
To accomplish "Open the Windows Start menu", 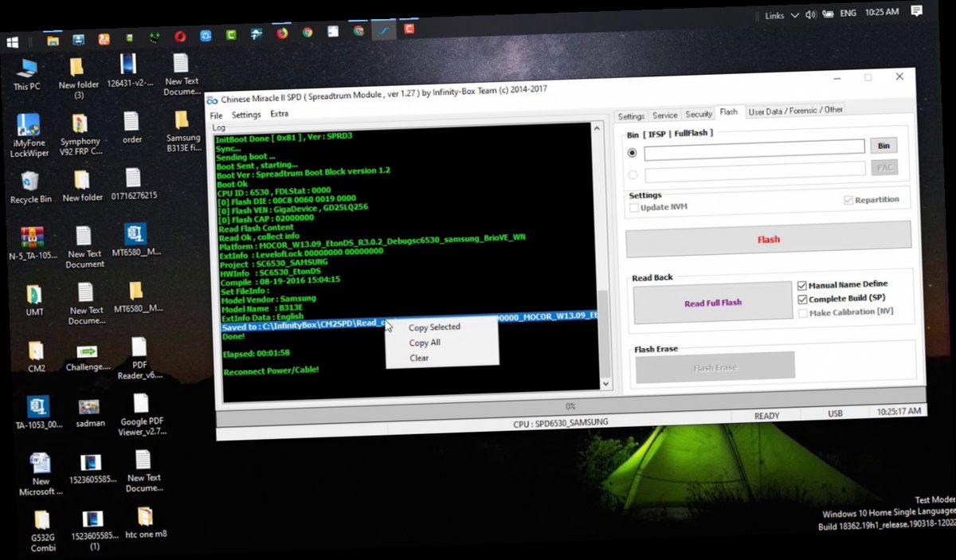I will click(11, 41).
